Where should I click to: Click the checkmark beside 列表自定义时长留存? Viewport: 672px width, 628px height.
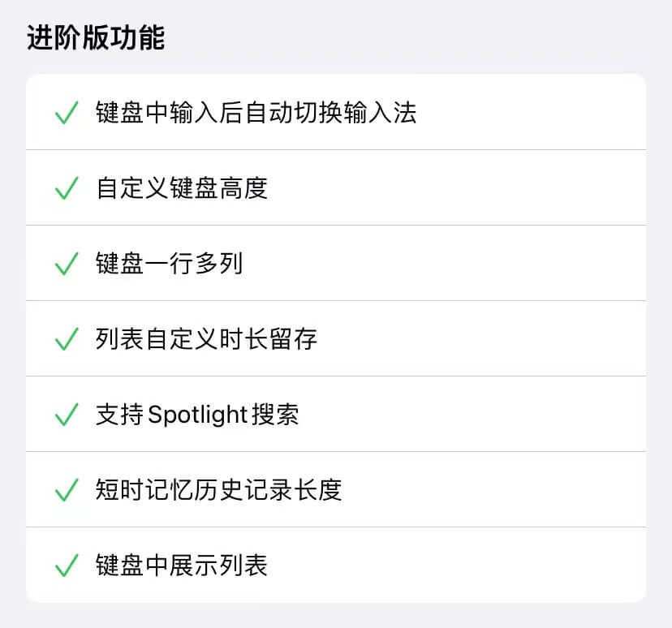[x=67, y=339]
